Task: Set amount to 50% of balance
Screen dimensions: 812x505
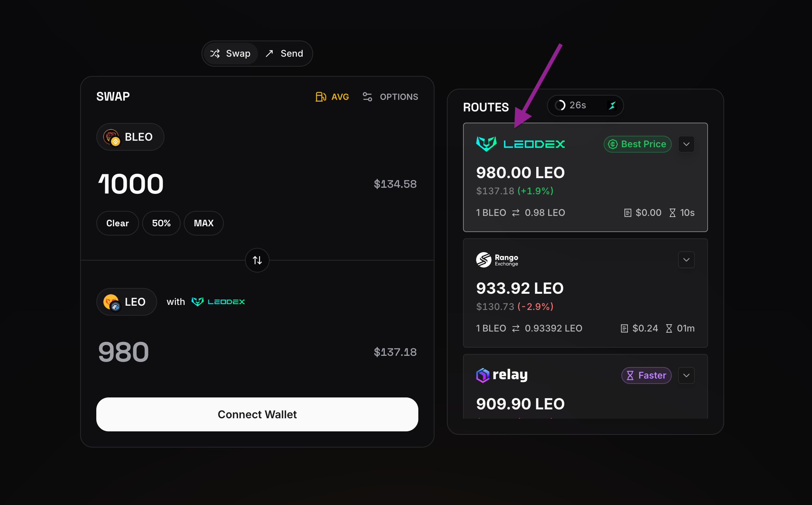Action: [161, 223]
